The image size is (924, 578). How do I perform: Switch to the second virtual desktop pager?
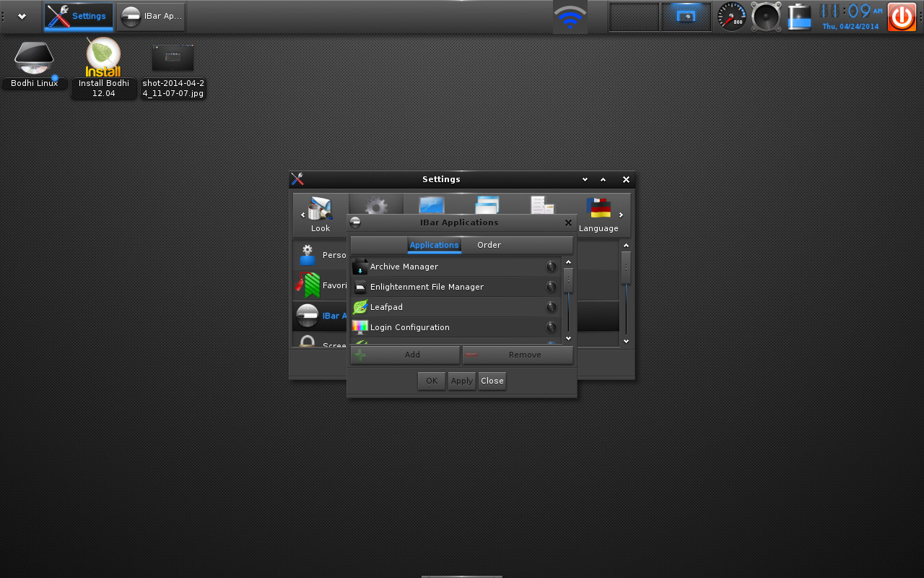pos(686,17)
